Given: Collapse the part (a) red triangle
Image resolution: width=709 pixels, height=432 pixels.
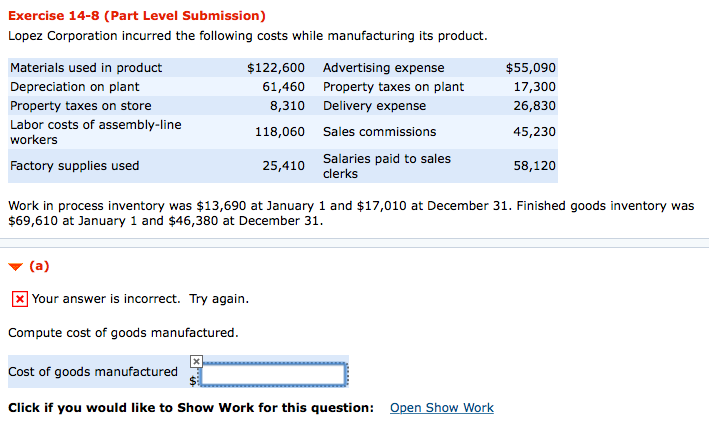Looking at the screenshot, I should [16, 267].
